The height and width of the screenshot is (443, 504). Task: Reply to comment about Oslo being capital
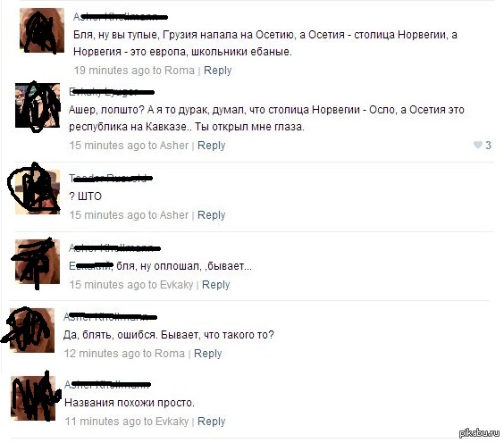pos(211,146)
